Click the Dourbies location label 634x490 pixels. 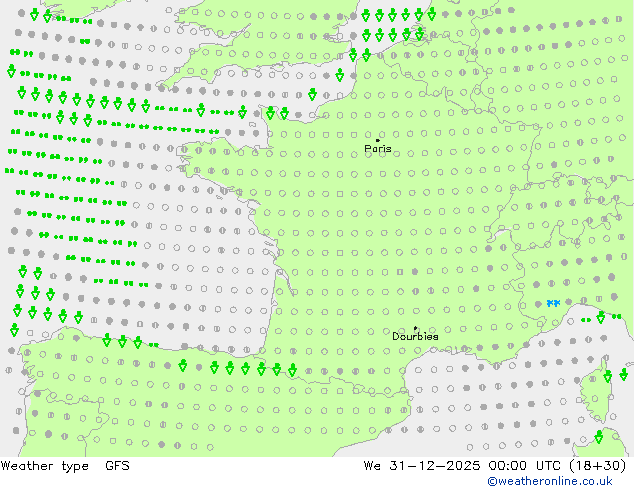tap(415, 336)
